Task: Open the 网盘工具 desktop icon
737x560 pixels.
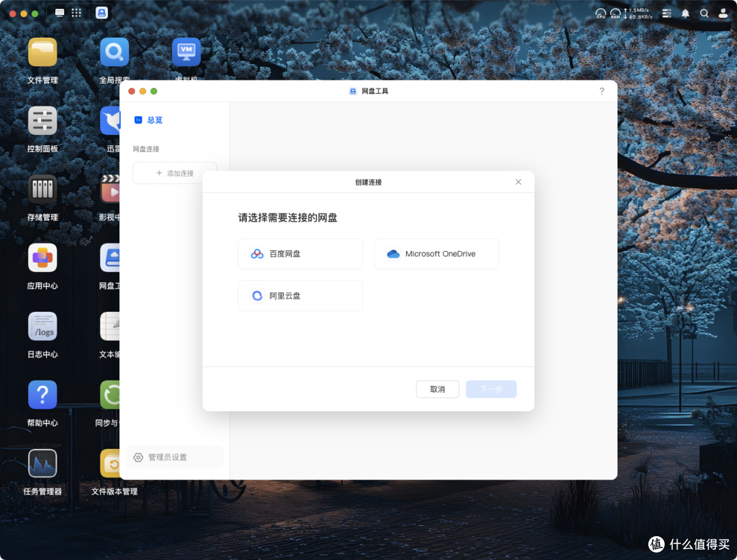Action: (x=109, y=258)
